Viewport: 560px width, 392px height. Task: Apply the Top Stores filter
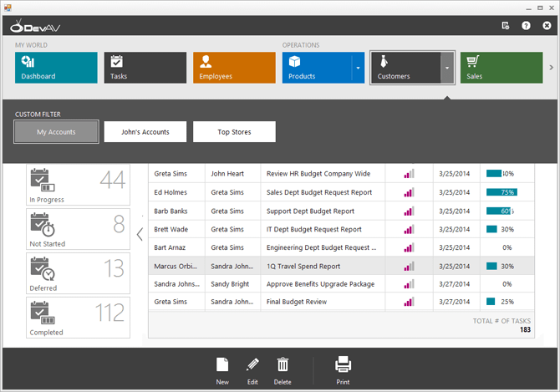[x=234, y=132]
